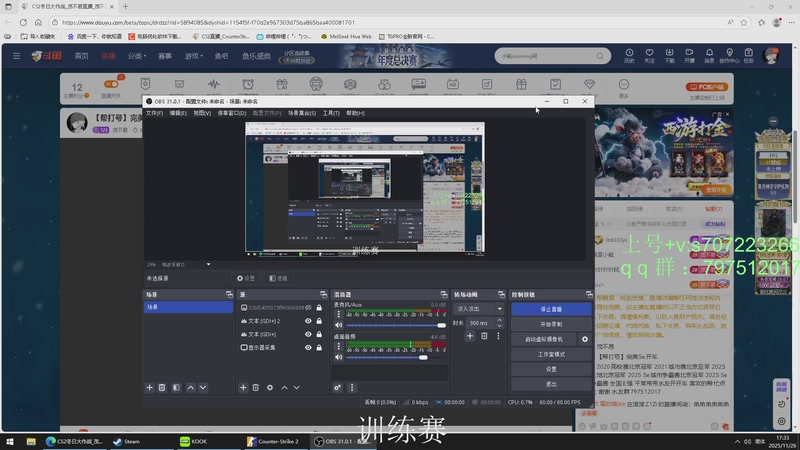800x450 pixels.
Task: Enable studio mode button
Action: (x=551, y=354)
